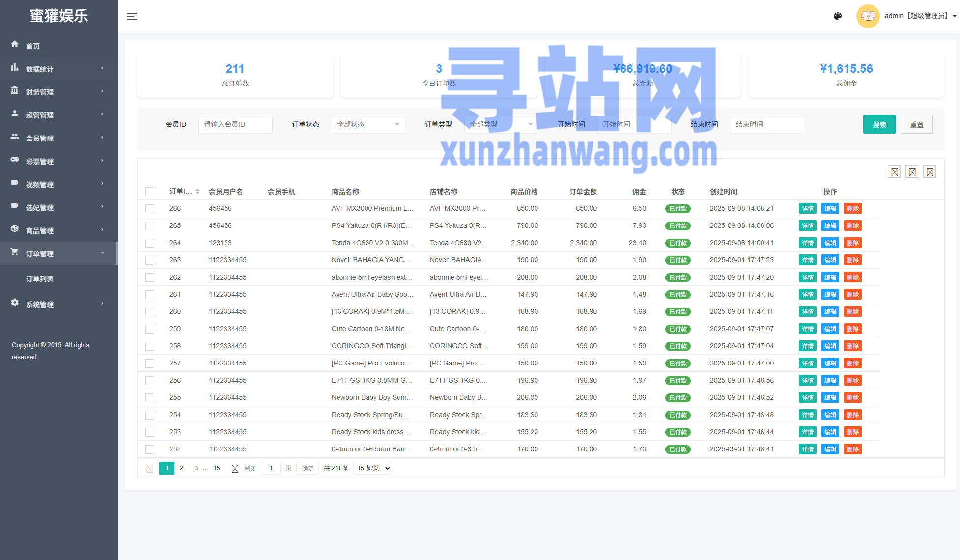Check the box for order 260
960x560 pixels.
click(150, 312)
